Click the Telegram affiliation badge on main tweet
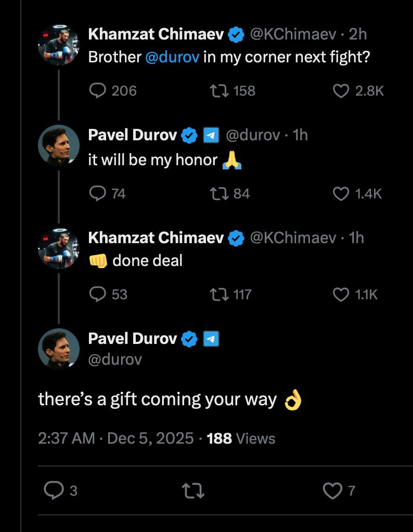Viewport: 413px width, 532px height. (x=211, y=339)
